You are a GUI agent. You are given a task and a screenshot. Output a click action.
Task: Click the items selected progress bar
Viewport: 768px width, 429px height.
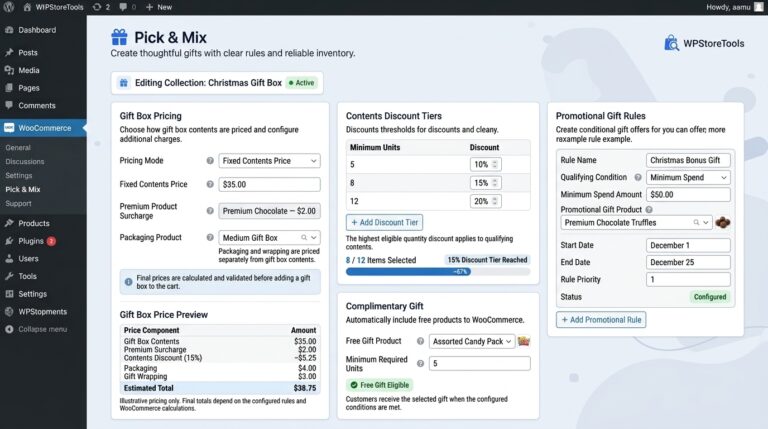[438, 271]
